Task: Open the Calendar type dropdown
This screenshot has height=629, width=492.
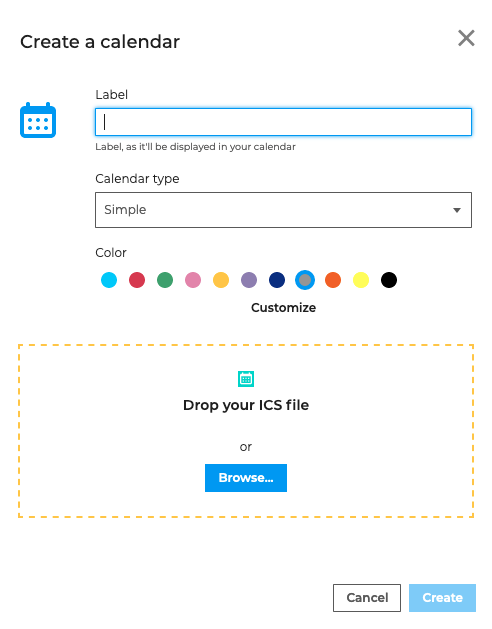Action: click(283, 210)
